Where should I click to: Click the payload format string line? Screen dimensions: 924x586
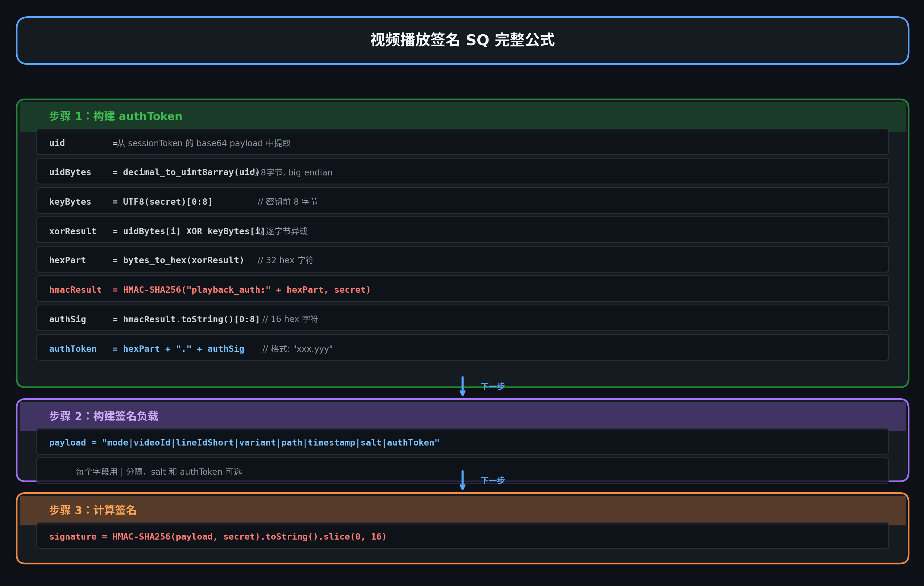(x=244, y=443)
